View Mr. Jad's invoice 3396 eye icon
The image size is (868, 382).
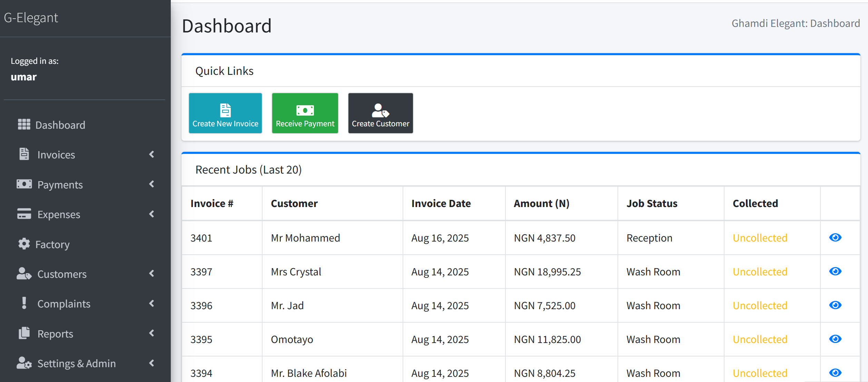coord(835,305)
